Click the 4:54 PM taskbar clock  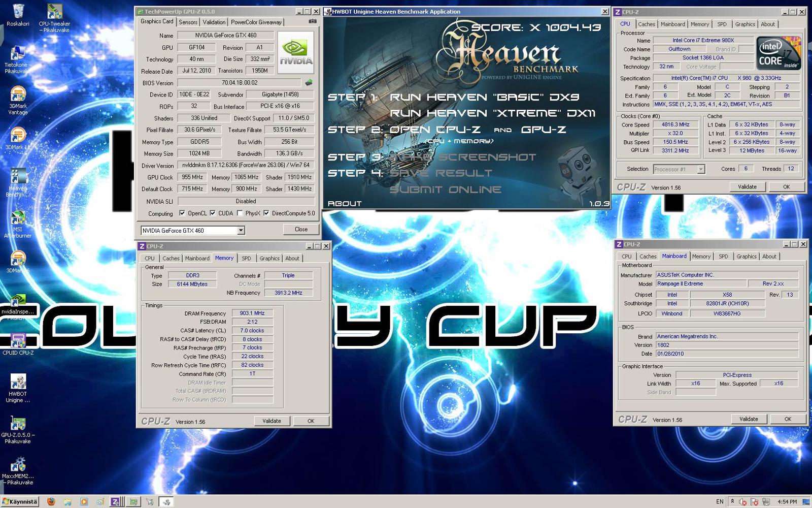787,501
